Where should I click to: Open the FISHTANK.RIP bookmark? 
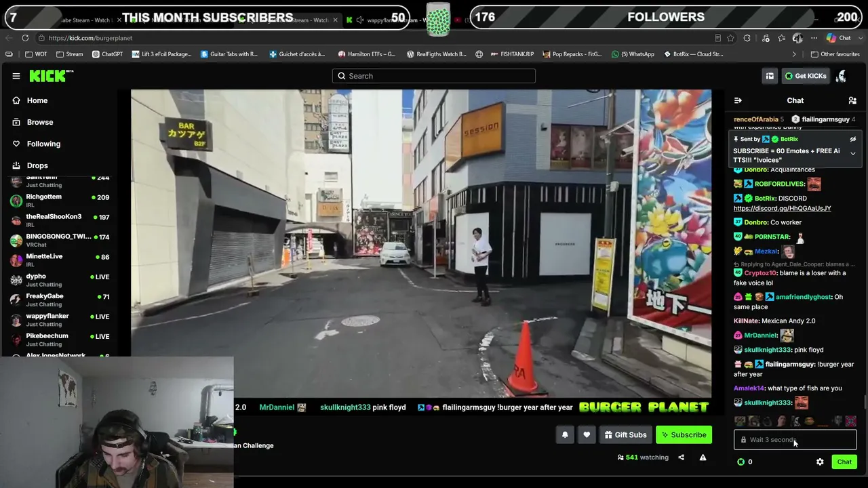tap(511, 54)
